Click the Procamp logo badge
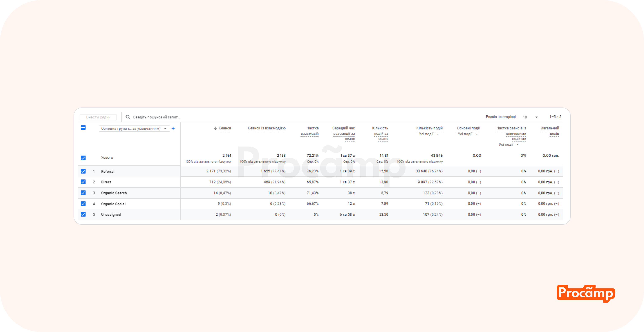This screenshot has height=332, width=644. (x=585, y=293)
